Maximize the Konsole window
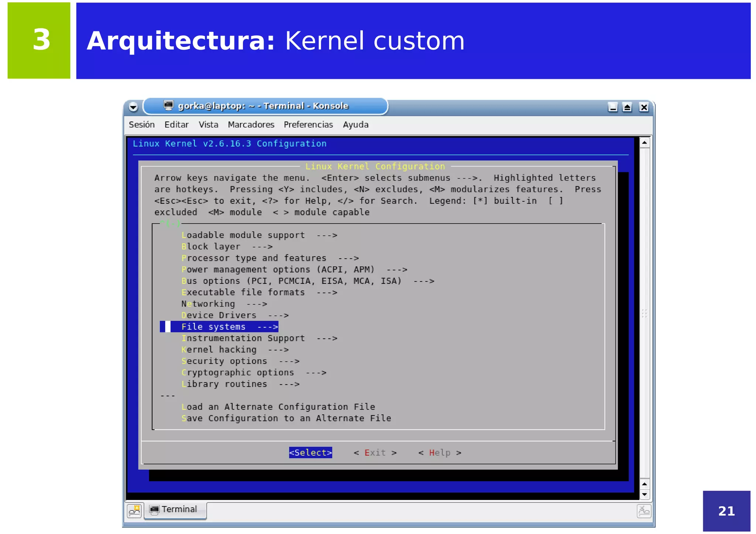Image resolution: width=756 pixels, height=534 pixels. (x=627, y=107)
